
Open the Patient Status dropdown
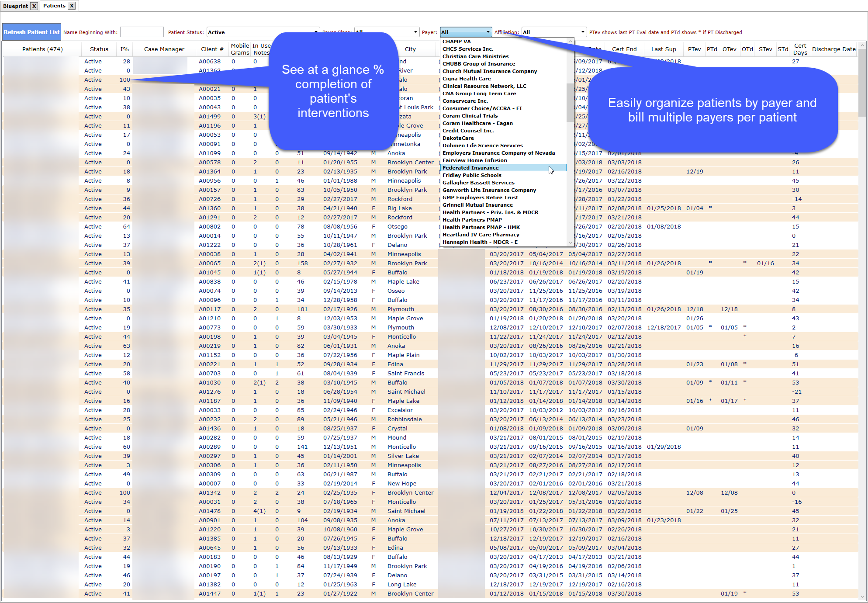[x=263, y=32]
